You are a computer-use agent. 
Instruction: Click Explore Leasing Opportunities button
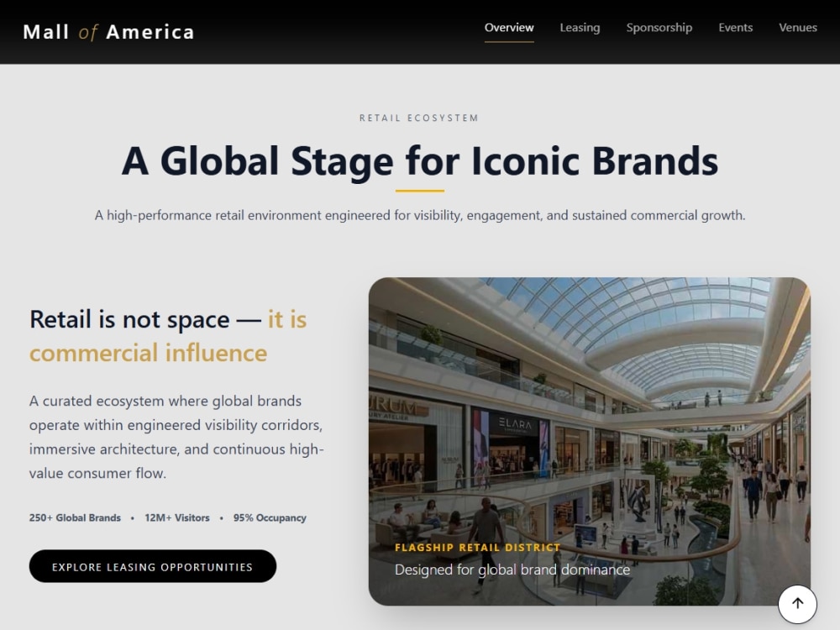(153, 566)
